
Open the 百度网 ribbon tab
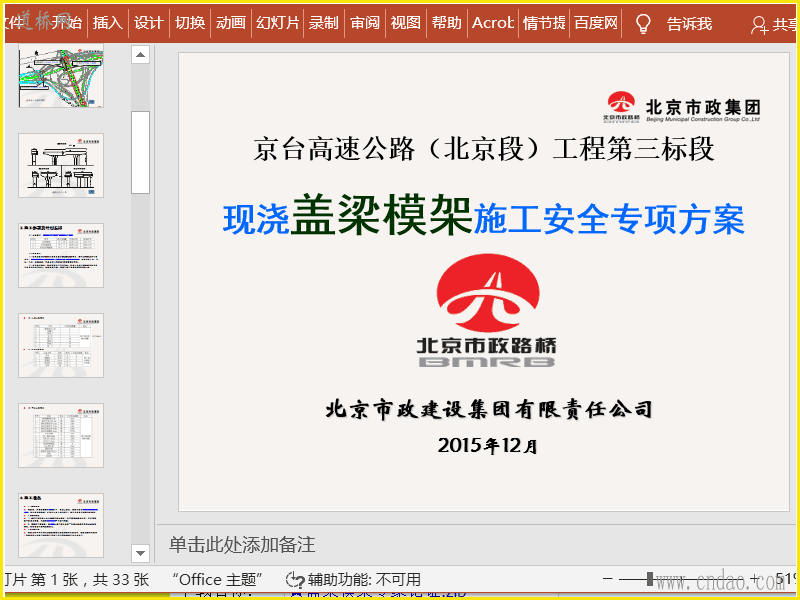click(x=596, y=23)
